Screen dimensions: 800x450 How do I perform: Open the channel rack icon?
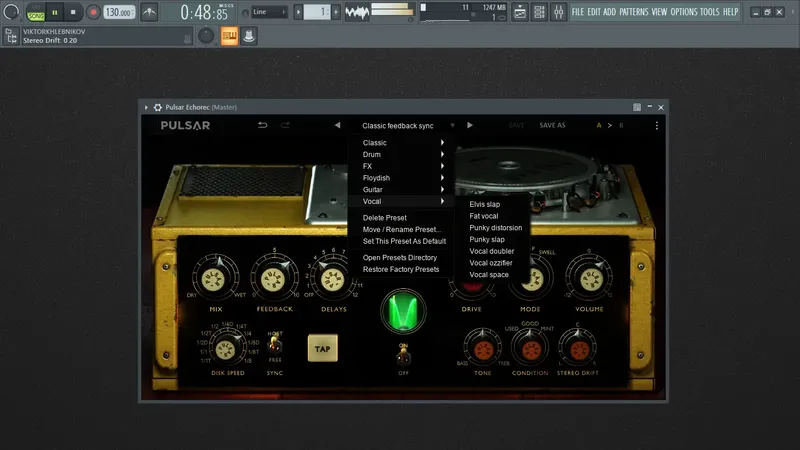tap(539, 12)
